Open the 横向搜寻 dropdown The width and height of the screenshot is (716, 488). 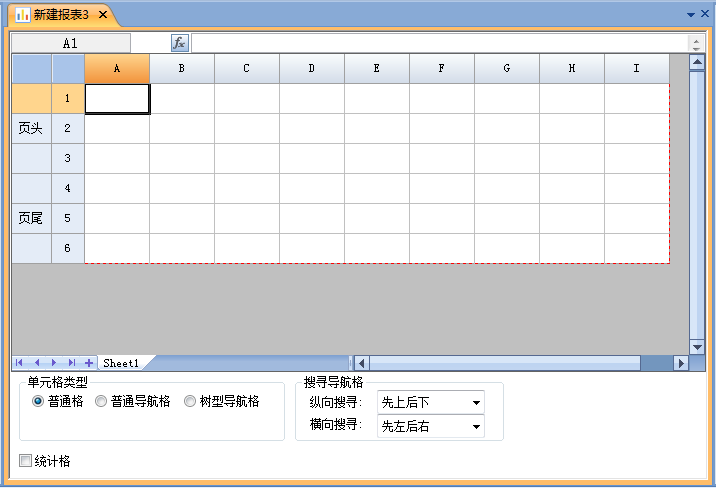coord(475,427)
